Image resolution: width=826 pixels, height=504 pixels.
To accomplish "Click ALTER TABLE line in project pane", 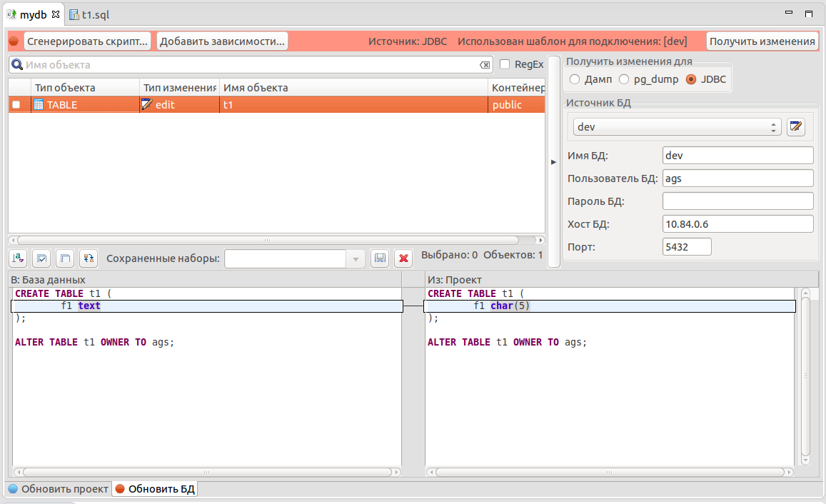I will pyautogui.click(x=507, y=343).
